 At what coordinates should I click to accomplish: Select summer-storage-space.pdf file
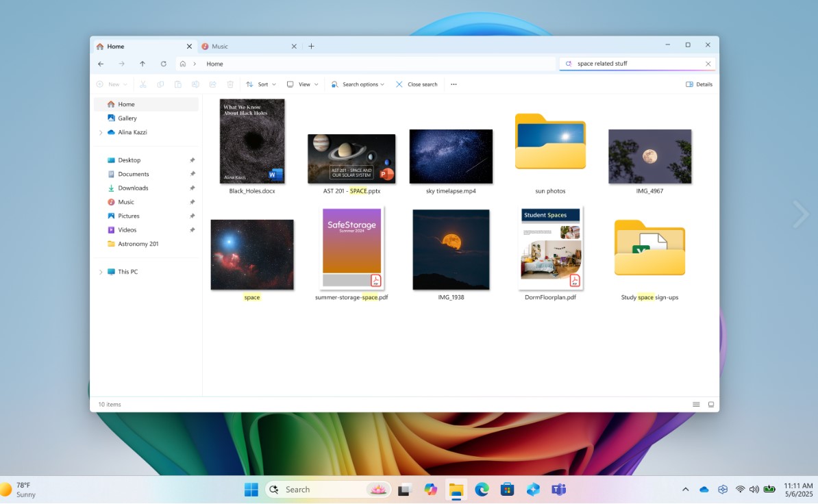[x=351, y=248]
